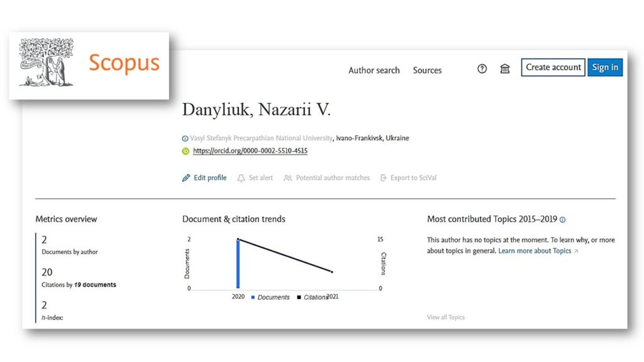Click the '20' citations count
644x362 pixels.
(47, 272)
